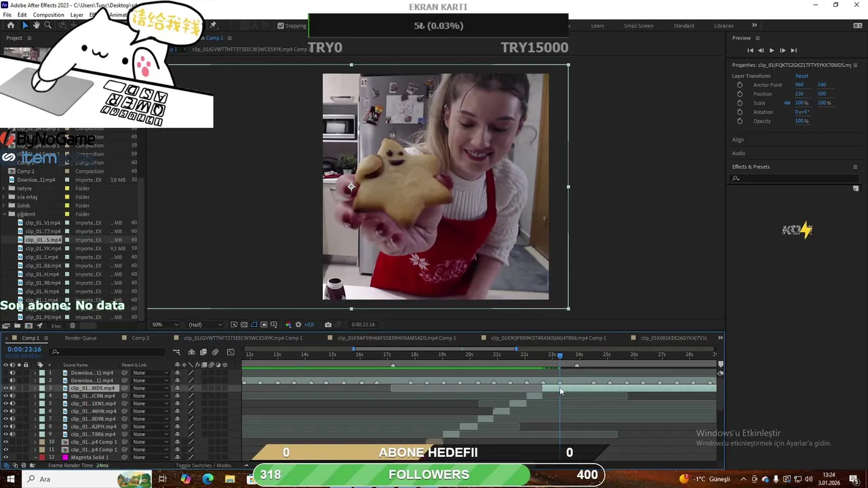The height and width of the screenshot is (488, 868).
Task: Take a snapshot with camera icon
Action: [x=328, y=325]
